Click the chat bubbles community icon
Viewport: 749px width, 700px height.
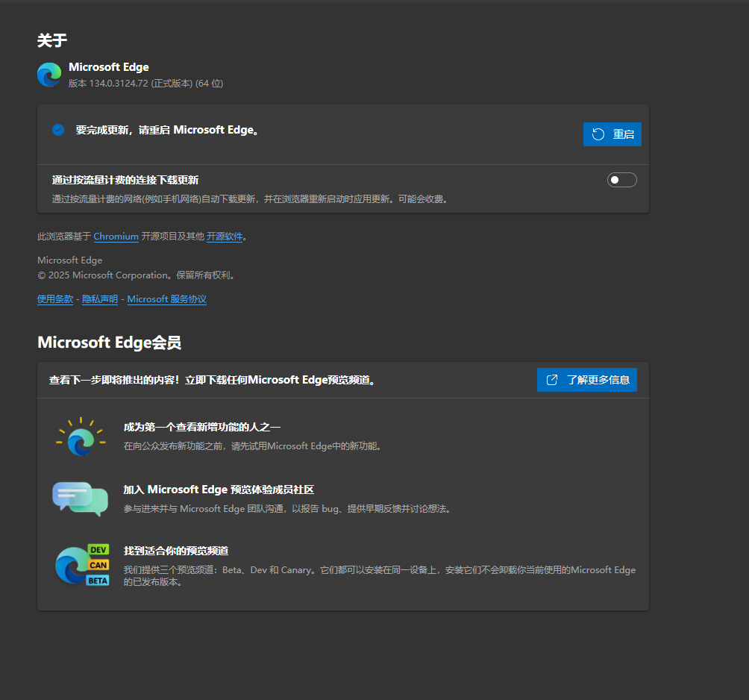[x=81, y=499]
